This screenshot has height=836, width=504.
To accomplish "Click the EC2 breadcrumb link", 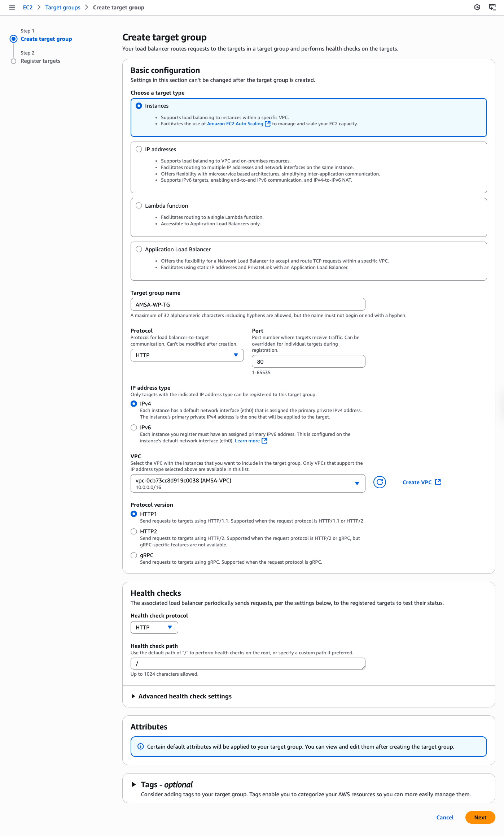I will click(27, 7).
